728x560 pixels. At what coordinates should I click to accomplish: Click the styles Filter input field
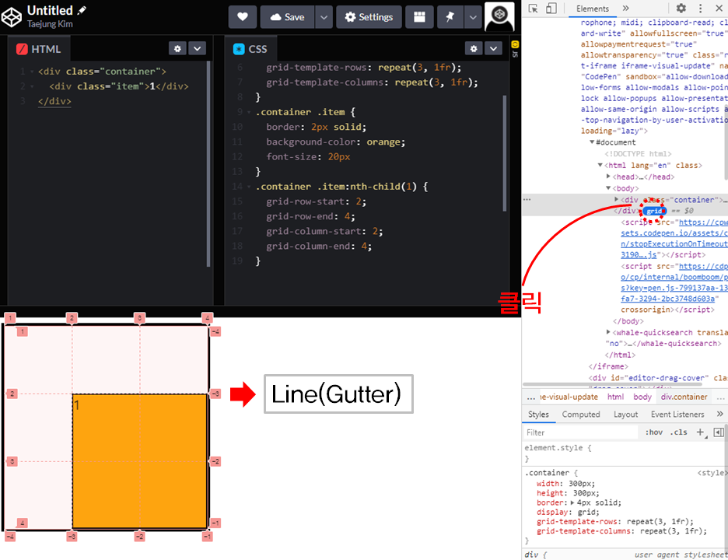click(x=580, y=432)
